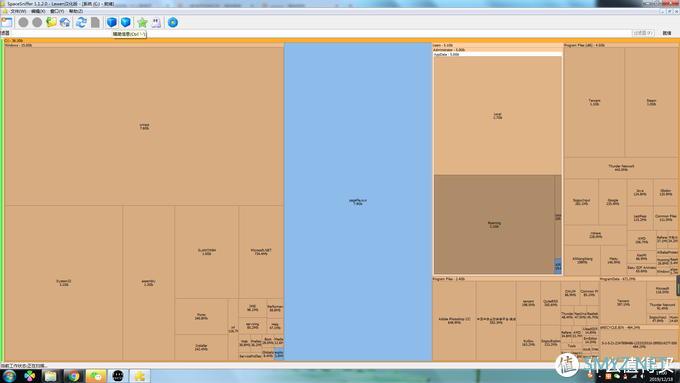Screen dimensions: 680x383
Task: Open Chrome from the Windows taskbar
Action: coord(74,376)
